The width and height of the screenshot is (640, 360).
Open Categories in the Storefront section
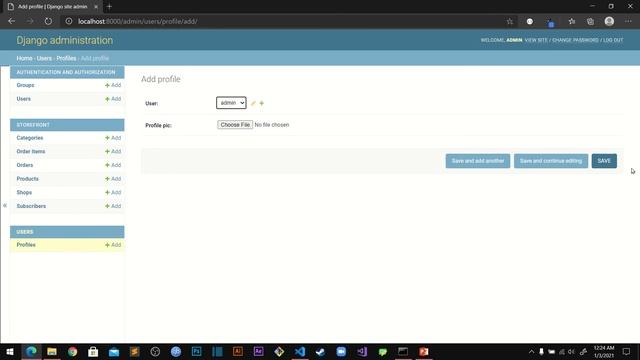30,138
